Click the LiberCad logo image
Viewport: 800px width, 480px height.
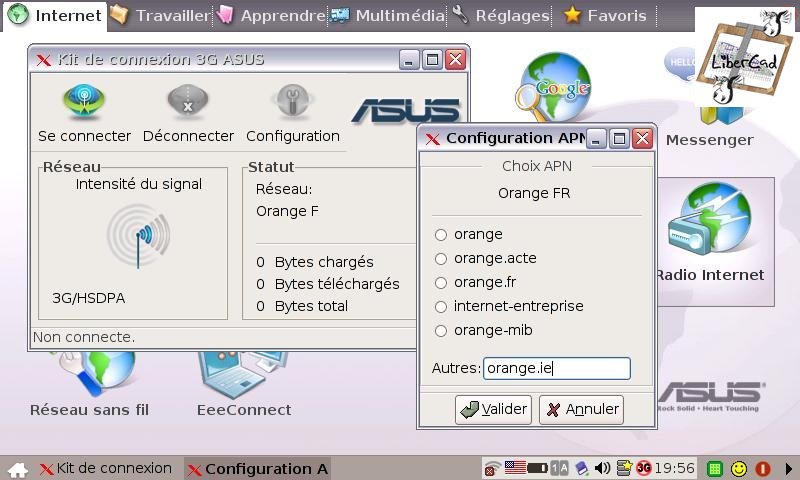745,57
